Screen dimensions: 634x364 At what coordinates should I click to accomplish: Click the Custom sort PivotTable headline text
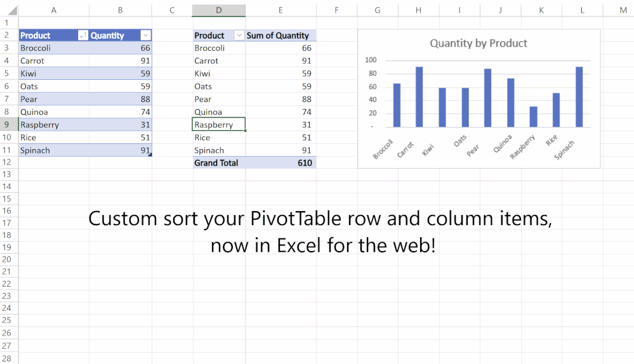click(x=320, y=231)
